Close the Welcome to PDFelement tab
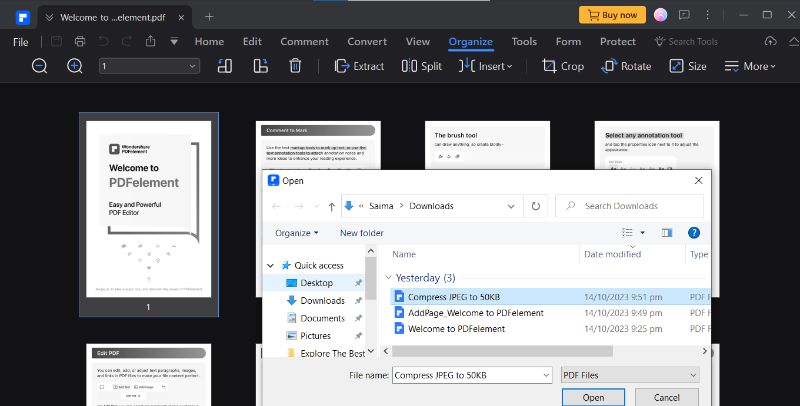This screenshot has width=800, height=406. pyautogui.click(x=181, y=17)
